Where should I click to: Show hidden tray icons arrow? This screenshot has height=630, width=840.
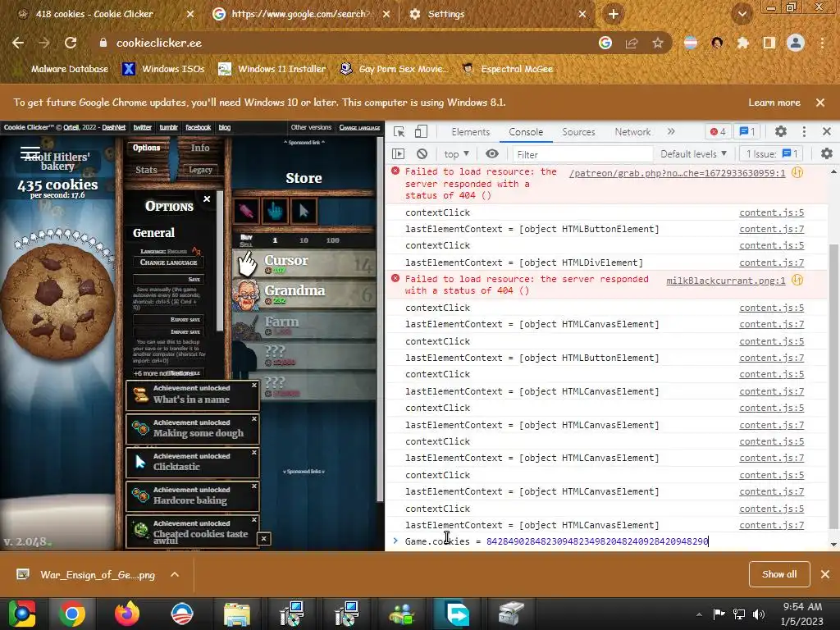(699, 614)
